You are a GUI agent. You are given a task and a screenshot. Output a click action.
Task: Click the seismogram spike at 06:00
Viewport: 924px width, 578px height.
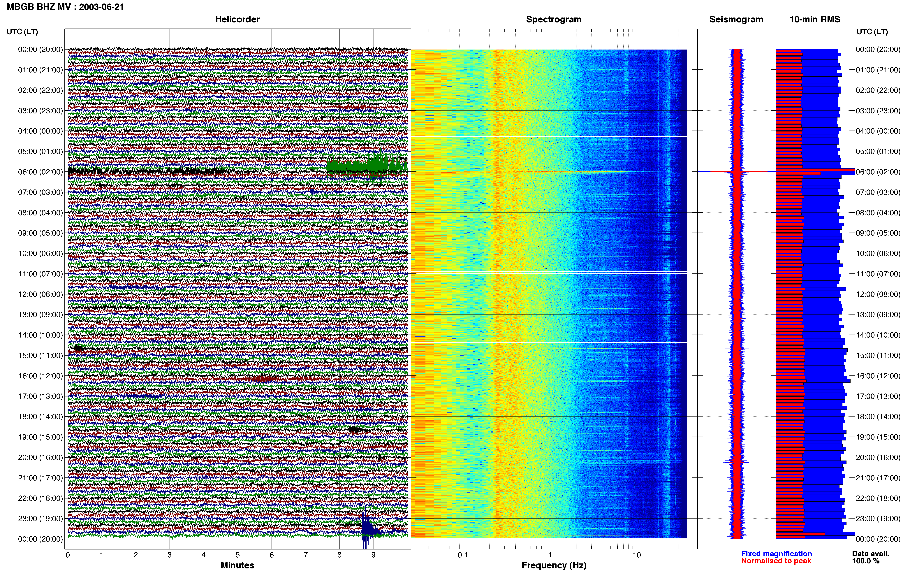[x=737, y=172]
